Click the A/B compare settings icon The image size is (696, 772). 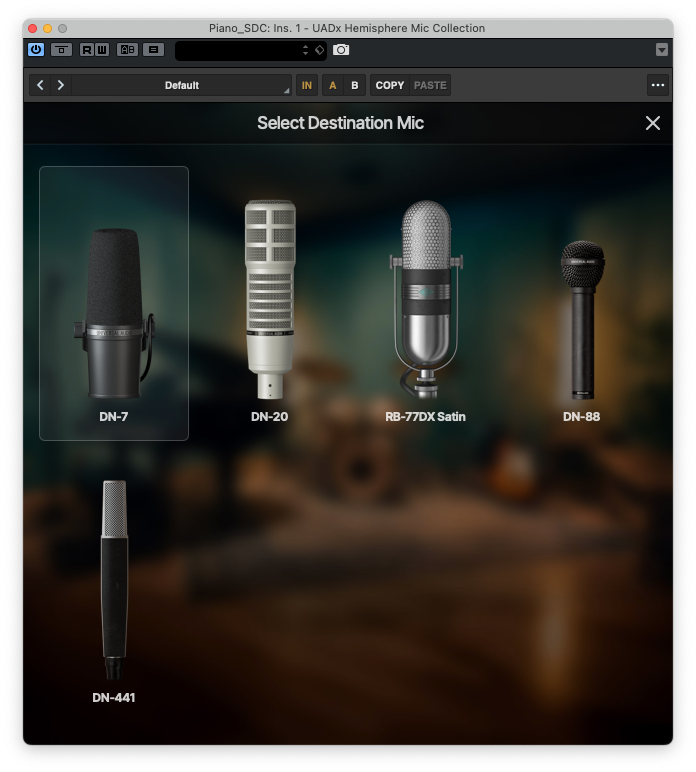[x=127, y=49]
